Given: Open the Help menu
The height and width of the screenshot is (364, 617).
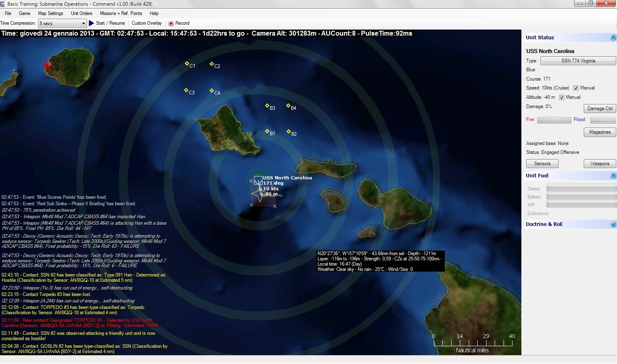Looking at the screenshot, I should [154, 13].
